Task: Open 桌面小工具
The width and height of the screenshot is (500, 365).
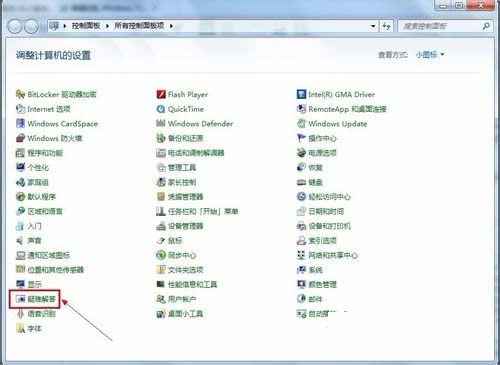Action: coord(180,314)
